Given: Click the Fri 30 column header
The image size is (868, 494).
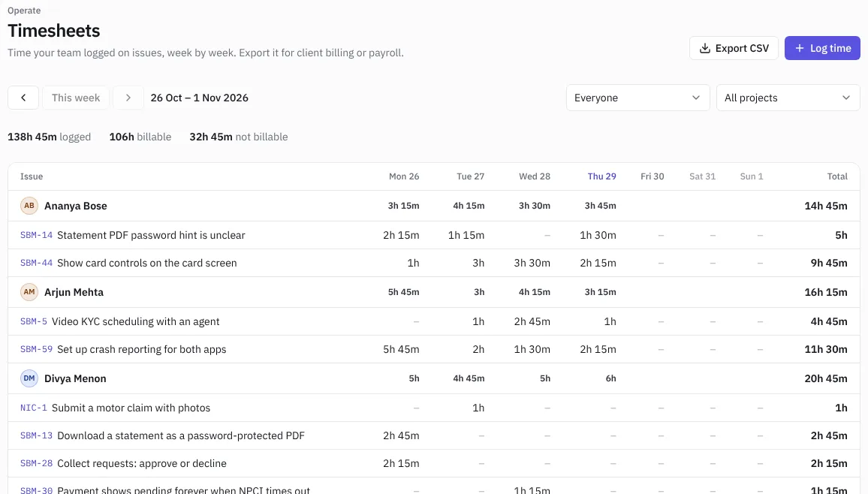Looking at the screenshot, I should tap(652, 176).
